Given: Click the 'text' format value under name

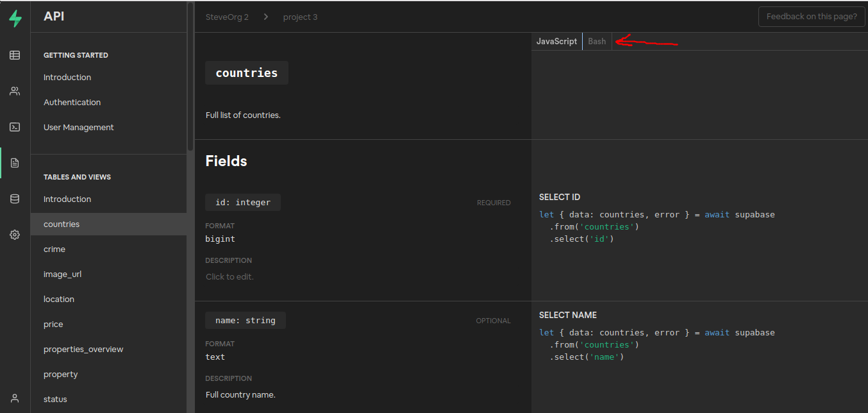Looking at the screenshot, I should (x=215, y=357).
